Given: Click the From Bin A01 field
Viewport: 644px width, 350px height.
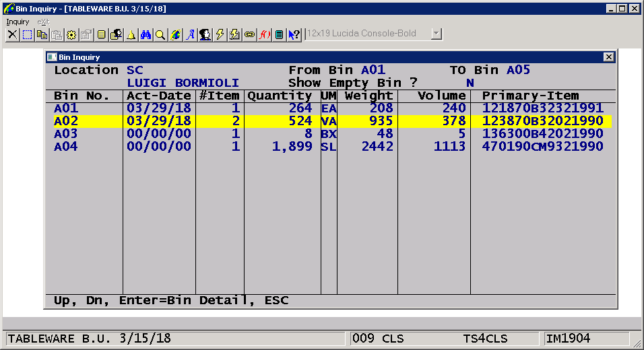Looking at the screenshot, I should [373, 70].
